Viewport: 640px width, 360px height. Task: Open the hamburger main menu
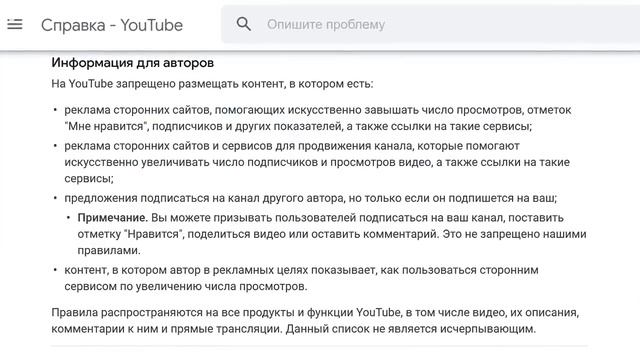point(15,24)
